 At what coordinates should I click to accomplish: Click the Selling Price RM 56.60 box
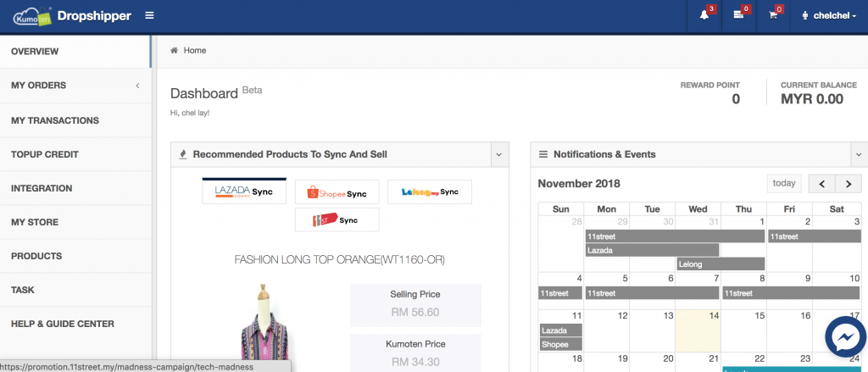coord(415,305)
